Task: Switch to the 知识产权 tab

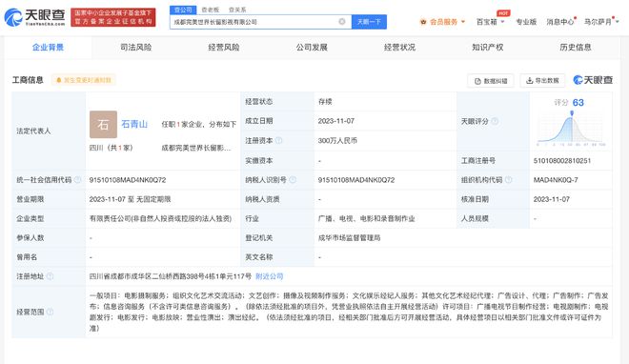Action: (x=487, y=48)
